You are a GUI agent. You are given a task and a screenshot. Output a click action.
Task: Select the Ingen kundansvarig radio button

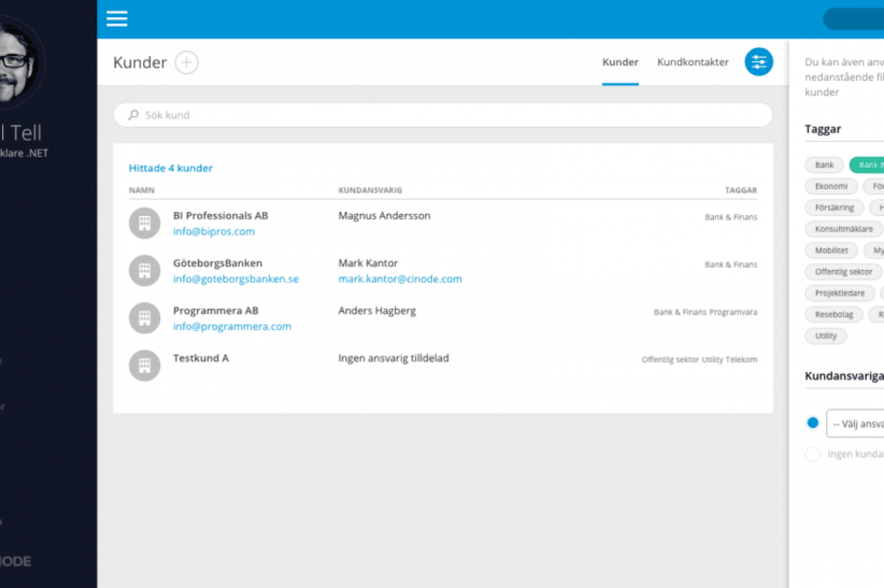(x=813, y=454)
